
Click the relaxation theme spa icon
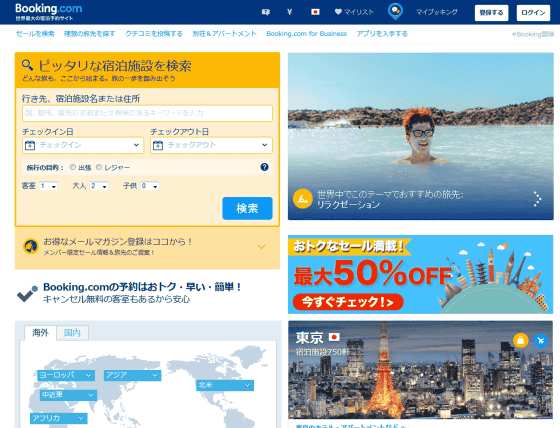302,199
